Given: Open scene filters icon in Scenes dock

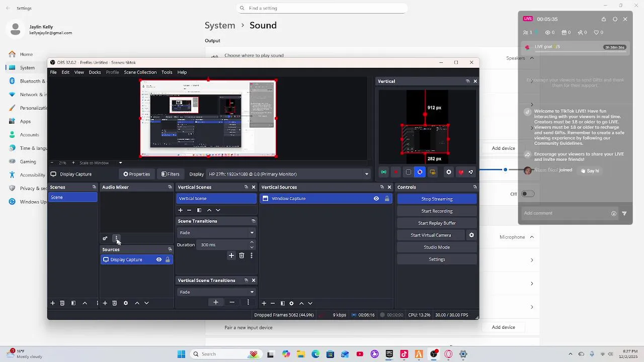Looking at the screenshot, I should point(73,303).
